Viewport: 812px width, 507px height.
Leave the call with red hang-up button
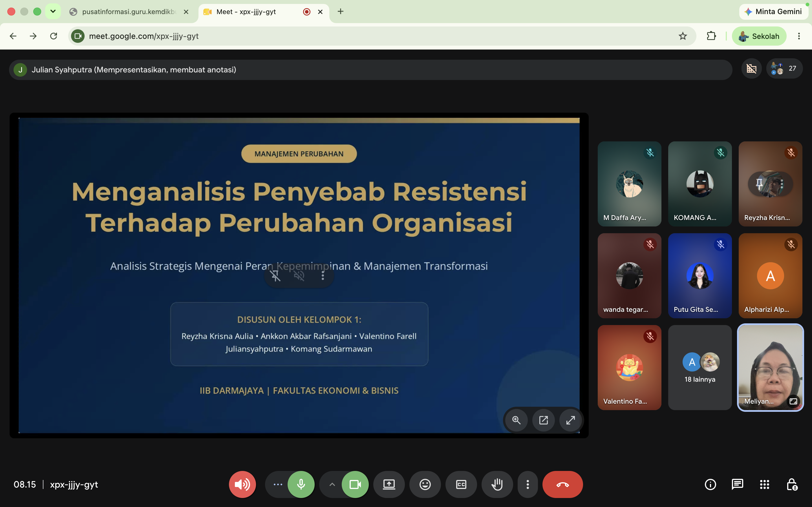562,484
